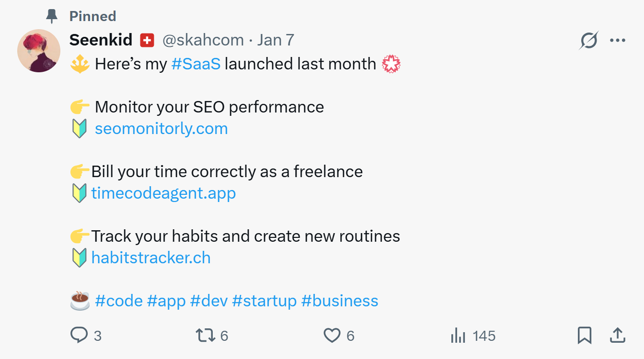Open the #SaaS hashtag
This screenshot has height=359, width=644.
[x=195, y=64]
